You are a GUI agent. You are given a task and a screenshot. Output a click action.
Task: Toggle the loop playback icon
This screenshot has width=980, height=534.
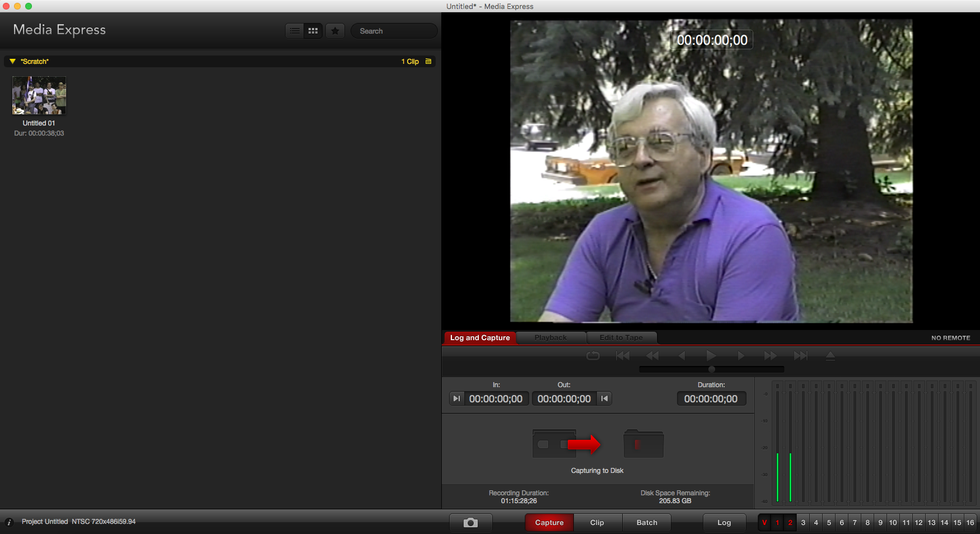[x=593, y=356]
